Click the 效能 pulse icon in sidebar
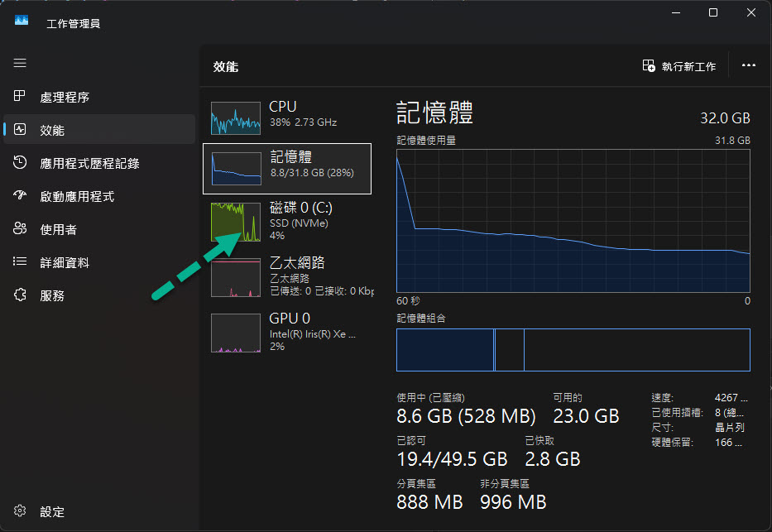 [20, 130]
